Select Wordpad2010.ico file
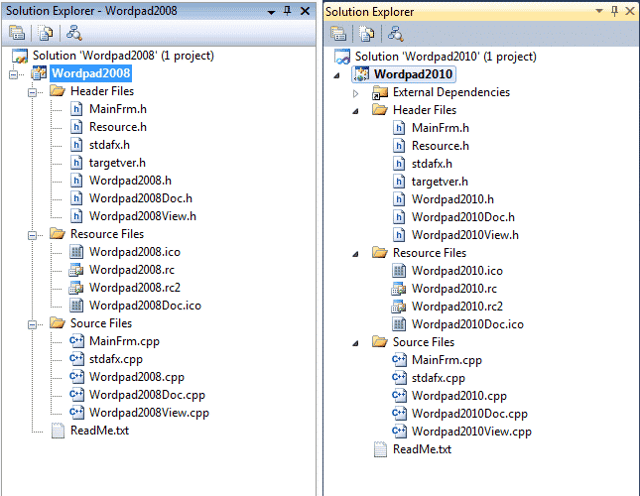Screen dimensions: 640x496 pos(457,271)
